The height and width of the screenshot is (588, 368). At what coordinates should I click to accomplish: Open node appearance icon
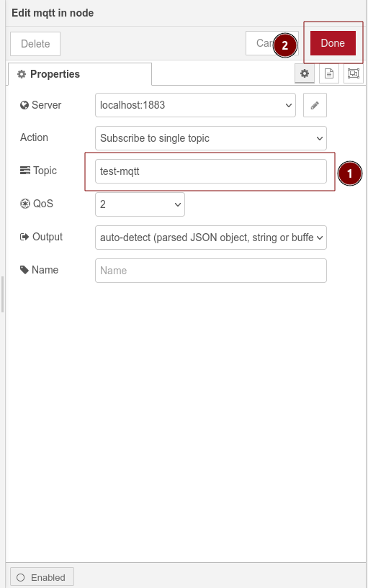tap(354, 73)
